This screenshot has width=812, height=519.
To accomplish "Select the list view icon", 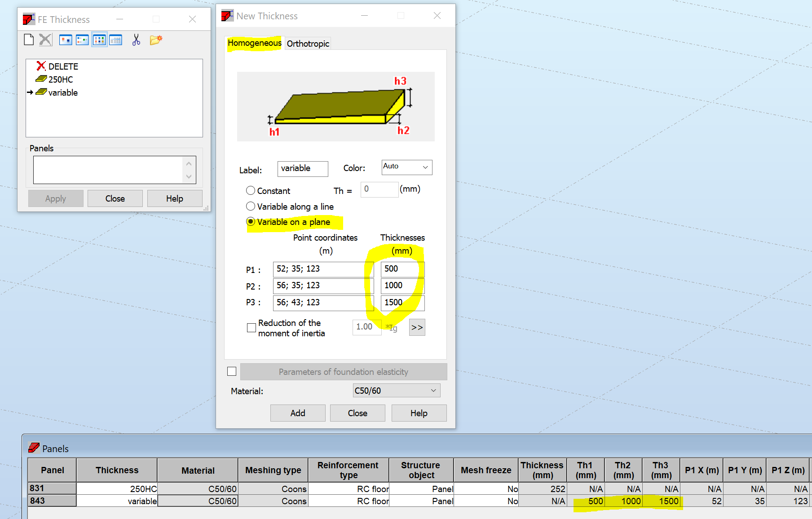I will pyautogui.click(x=99, y=40).
